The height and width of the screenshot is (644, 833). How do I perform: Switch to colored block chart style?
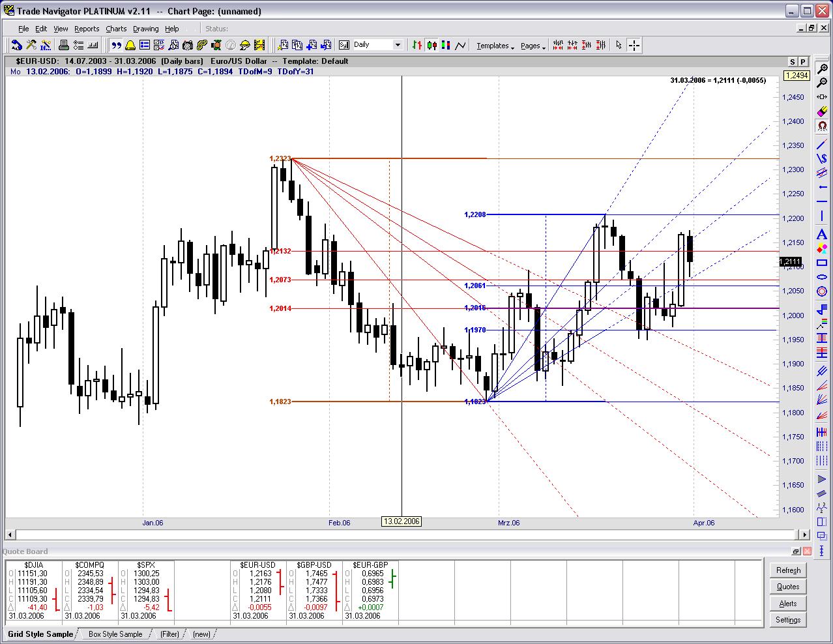click(x=446, y=45)
